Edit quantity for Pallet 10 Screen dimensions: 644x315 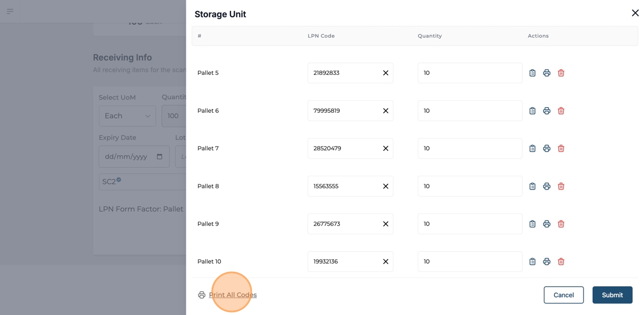point(469,261)
